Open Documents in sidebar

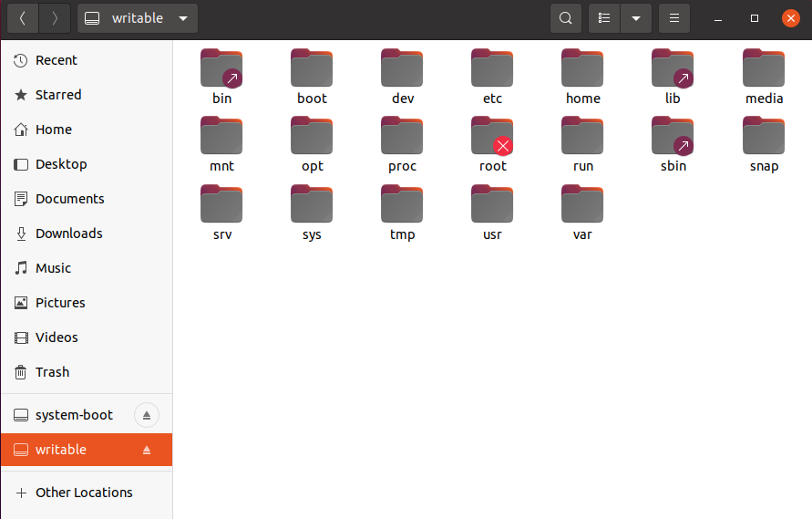pyautogui.click(x=87, y=199)
